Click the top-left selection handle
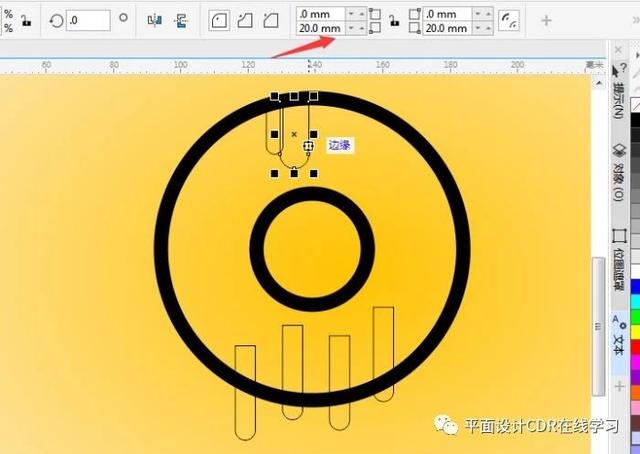 (274, 96)
